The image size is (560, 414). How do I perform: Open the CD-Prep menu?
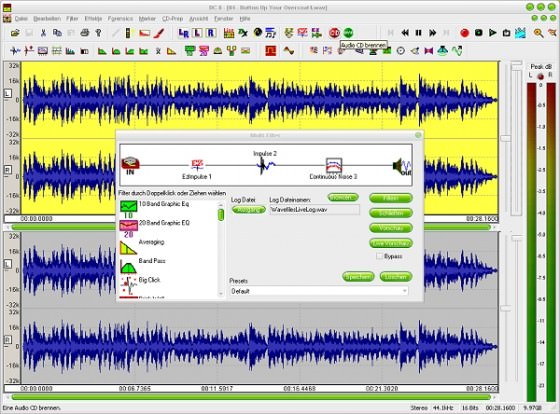click(172, 19)
